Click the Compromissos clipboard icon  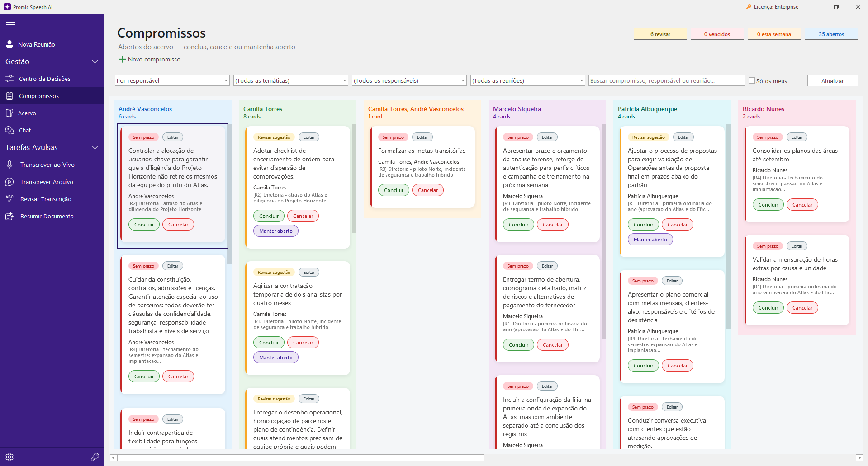pos(9,96)
